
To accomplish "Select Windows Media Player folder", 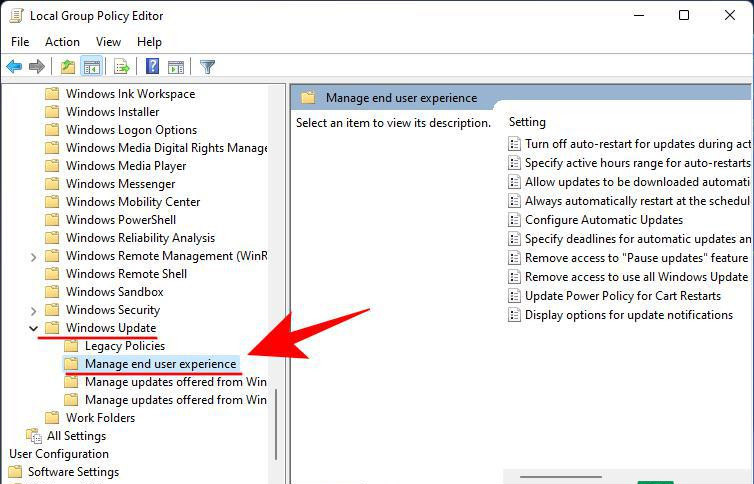I will tap(126, 166).
